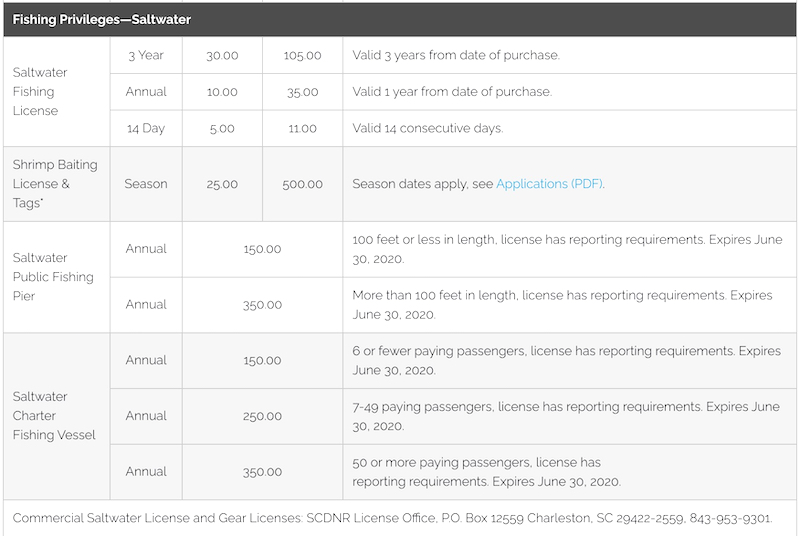This screenshot has height=536, width=800.
Task: Click the 35.00 price cell
Action: tap(301, 92)
